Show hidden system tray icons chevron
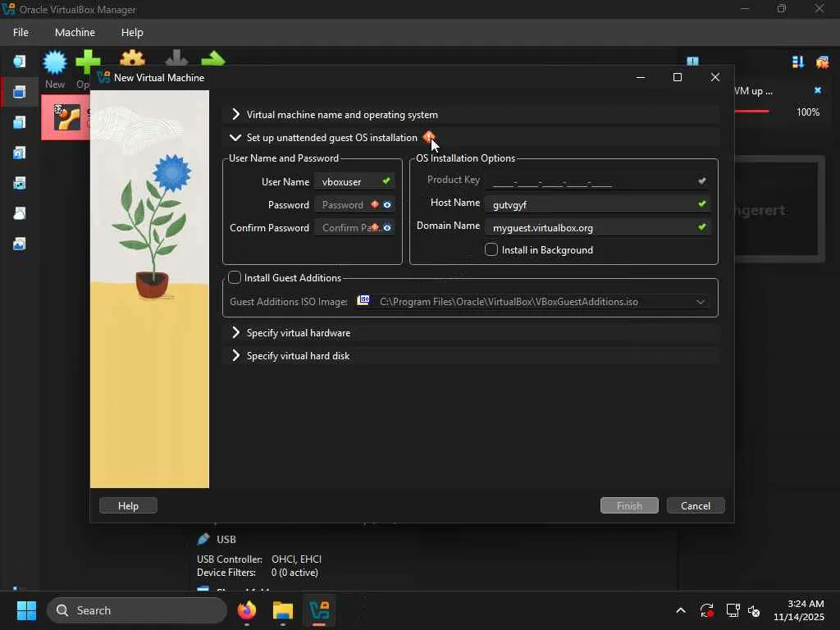 pos(681,610)
